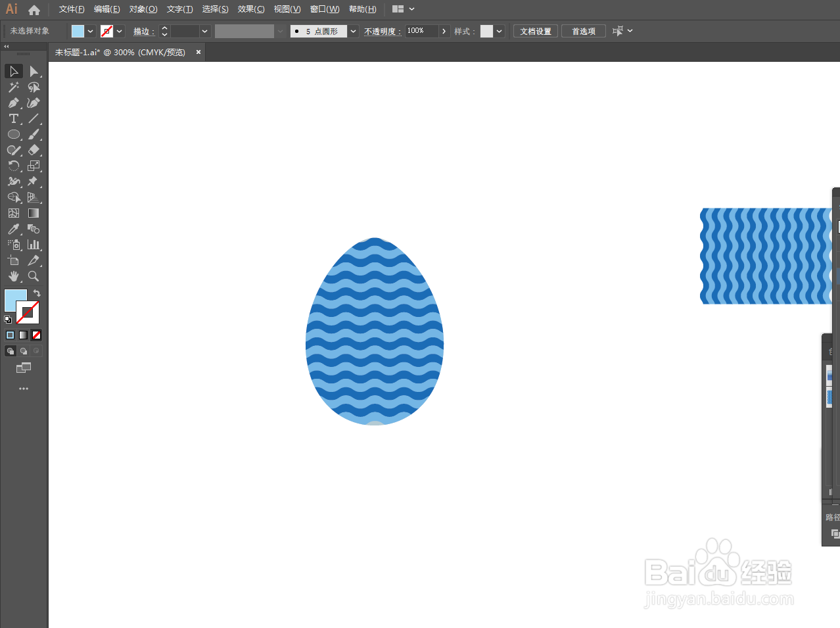Expand the fill color dropdown arrow
The width and height of the screenshot is (840, 628).
pos(91,31)
